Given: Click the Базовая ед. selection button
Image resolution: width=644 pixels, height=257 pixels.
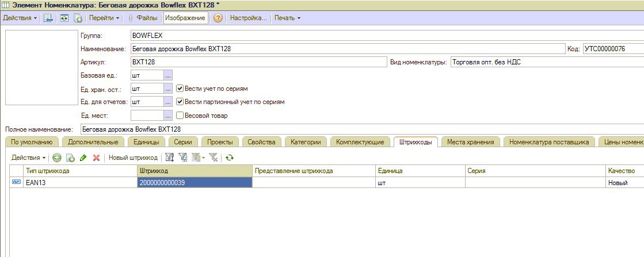Looking at the screenshot, I should 168,75.
